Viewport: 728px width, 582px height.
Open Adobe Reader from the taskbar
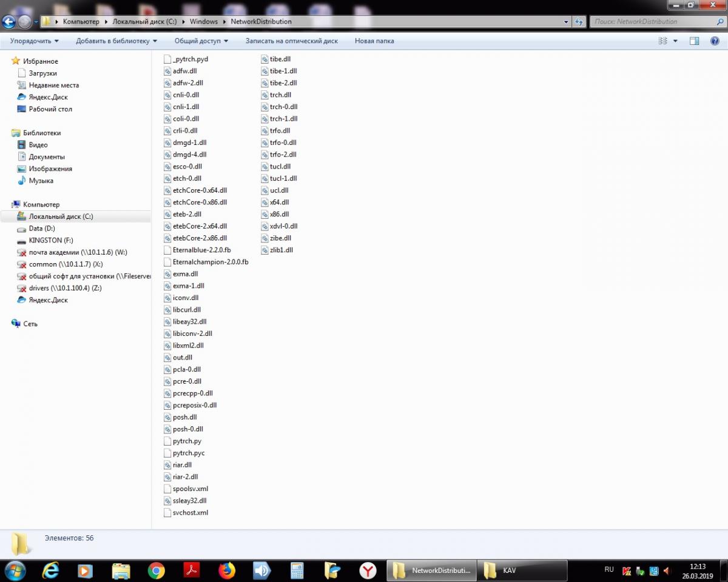[192, 570]
